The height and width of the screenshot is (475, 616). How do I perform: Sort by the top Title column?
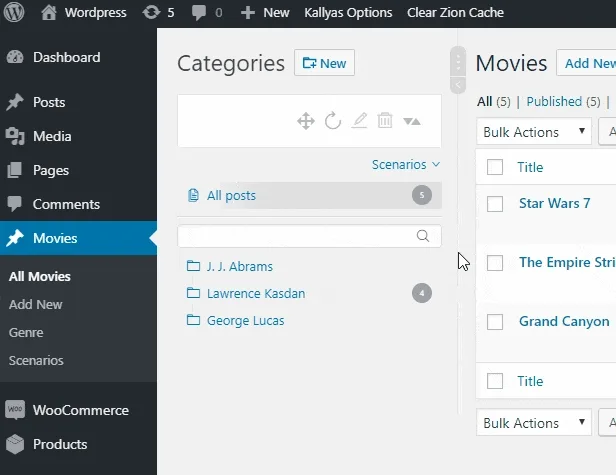530,167
